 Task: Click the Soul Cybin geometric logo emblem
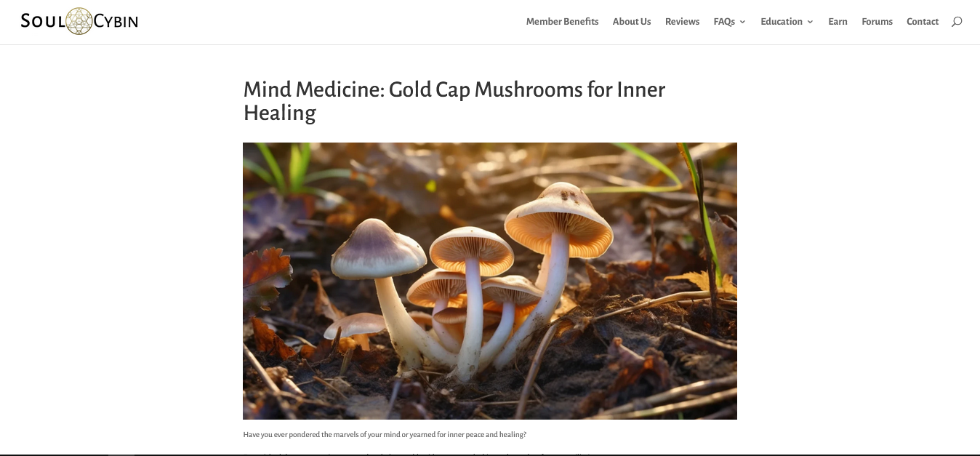79,21
